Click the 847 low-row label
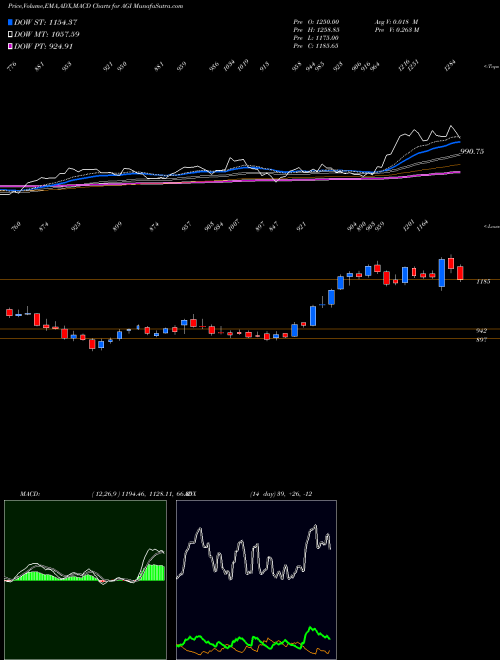500x660 pixels. [x=274, y=227]
